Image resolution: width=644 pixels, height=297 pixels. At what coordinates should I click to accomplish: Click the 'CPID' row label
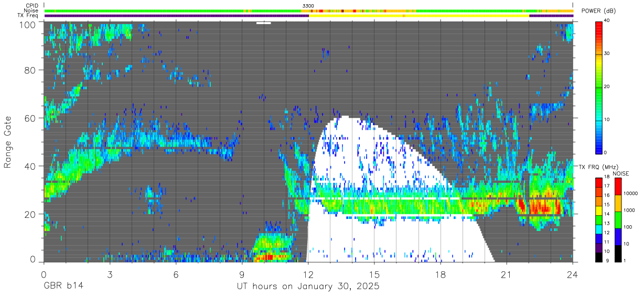pos(31,5)
